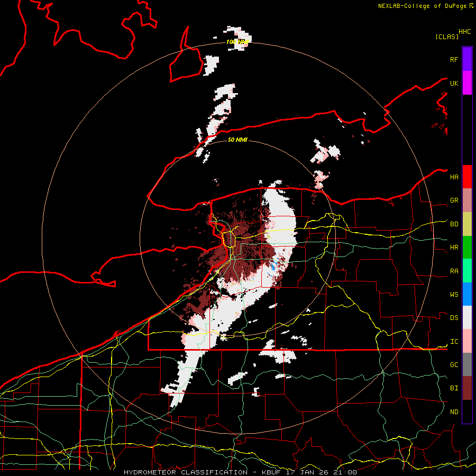
Task: Click the 50 NMI range ring label
Action: click(237, 140)
